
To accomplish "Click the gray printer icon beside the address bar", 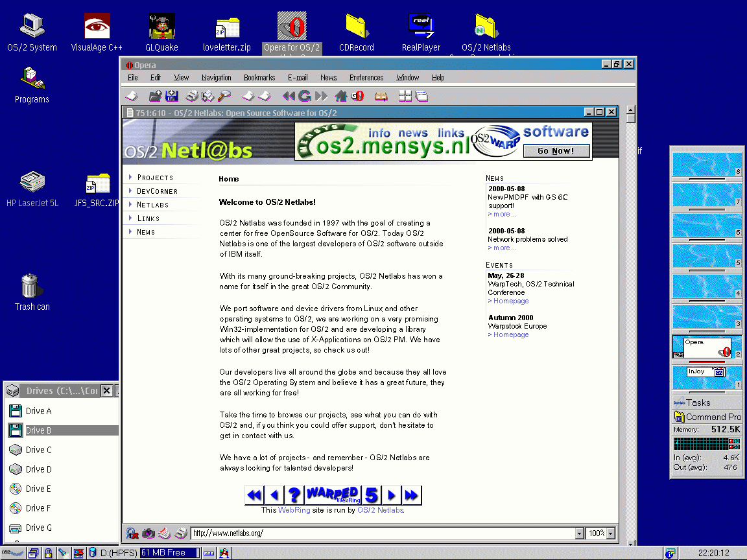I will [181, 533].
